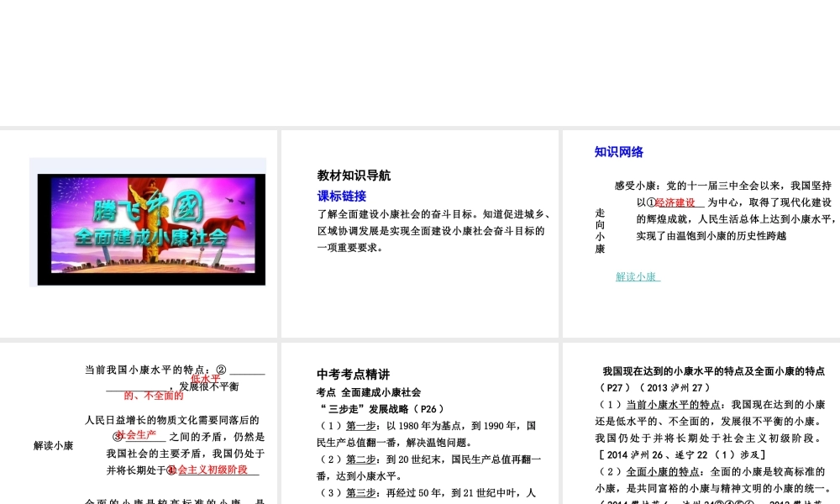Select the underlined 当前小康水平的特点 text
Viewport: 840px width, 504px height.
[674, 405]
